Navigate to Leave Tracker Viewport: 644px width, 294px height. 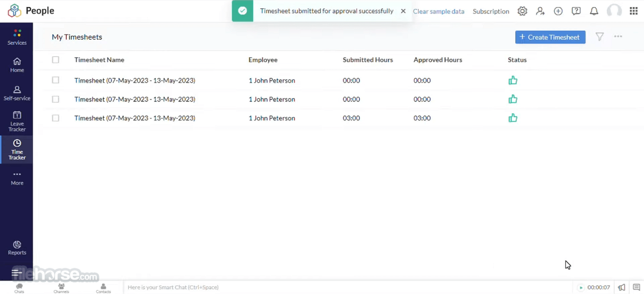tap(17, 122)
